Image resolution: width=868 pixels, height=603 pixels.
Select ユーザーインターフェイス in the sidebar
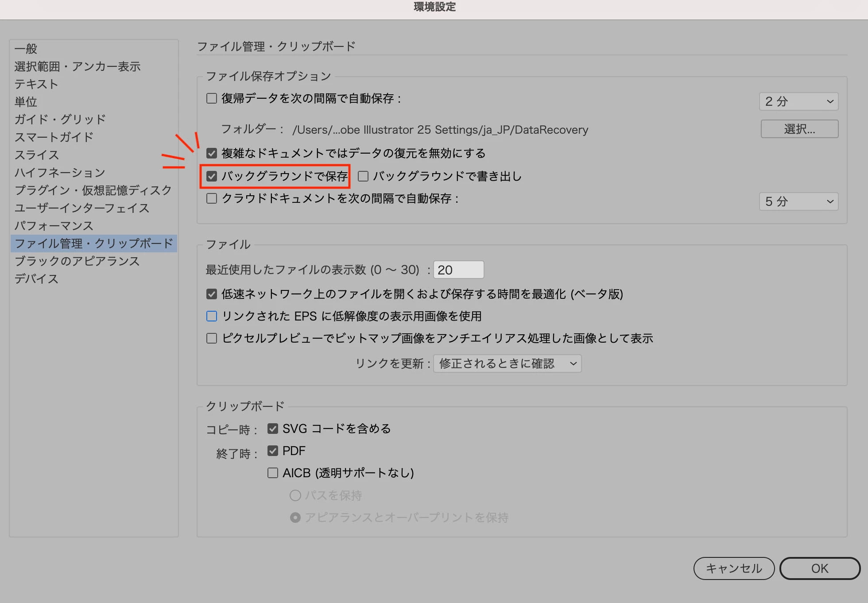pos(82,208)
